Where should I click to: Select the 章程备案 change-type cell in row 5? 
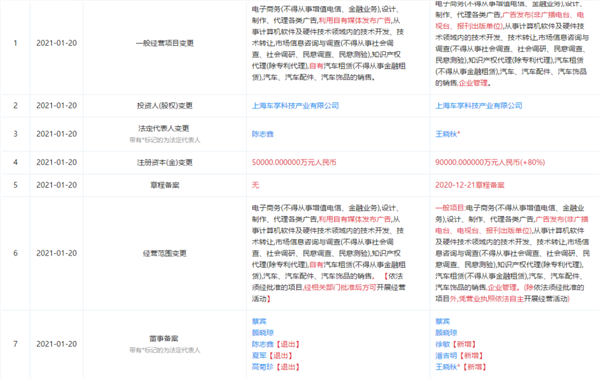(165, 185)
